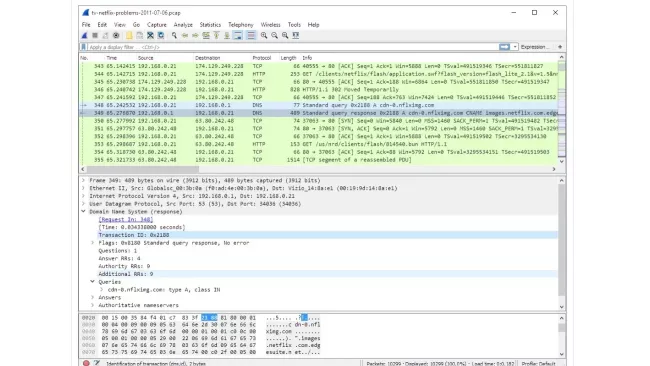Collapse Domain Name System (response) node
650x366 pixels.
(84, 211)
